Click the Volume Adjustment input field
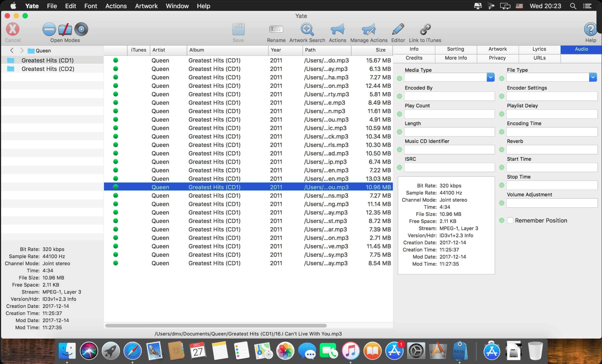Screen dimensions: 602x364 (x=552, y=203)
